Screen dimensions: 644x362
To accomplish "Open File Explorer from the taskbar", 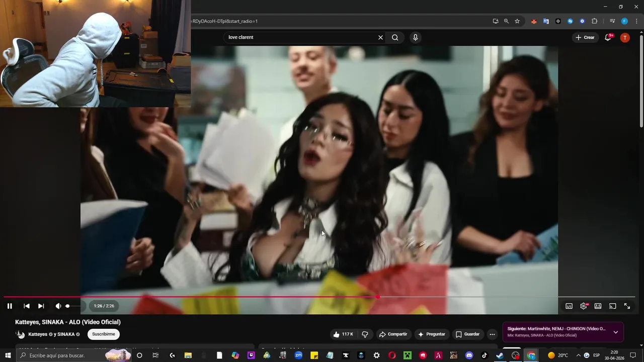I will click(x=188, y=355).
